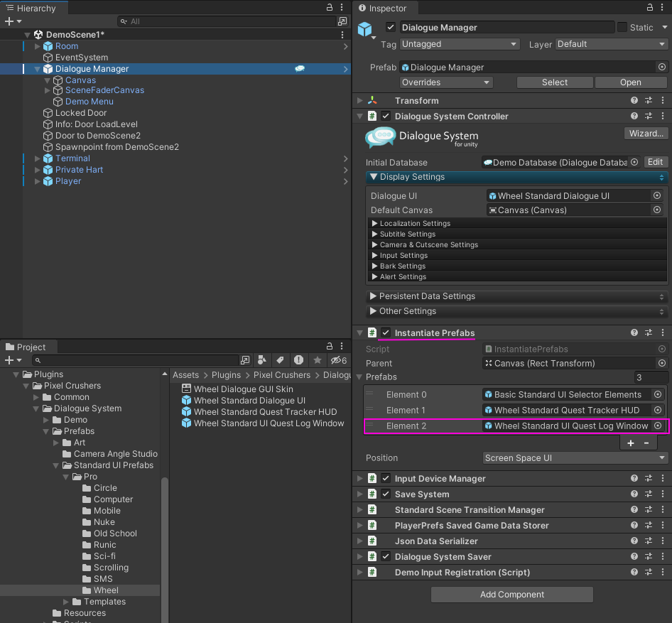Open the Static dropdown arrow menu
The height and width of the screenshot is (623, 672).
click(664, 27)
